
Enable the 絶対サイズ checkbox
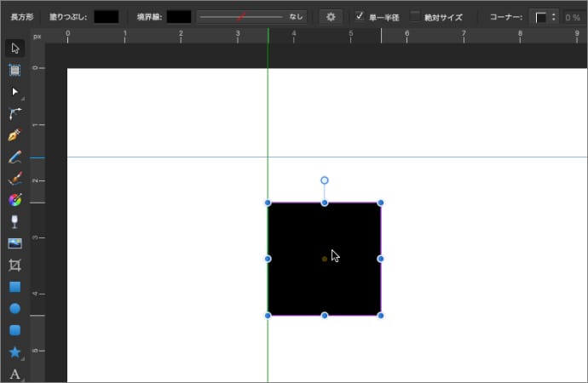(415, 16)
